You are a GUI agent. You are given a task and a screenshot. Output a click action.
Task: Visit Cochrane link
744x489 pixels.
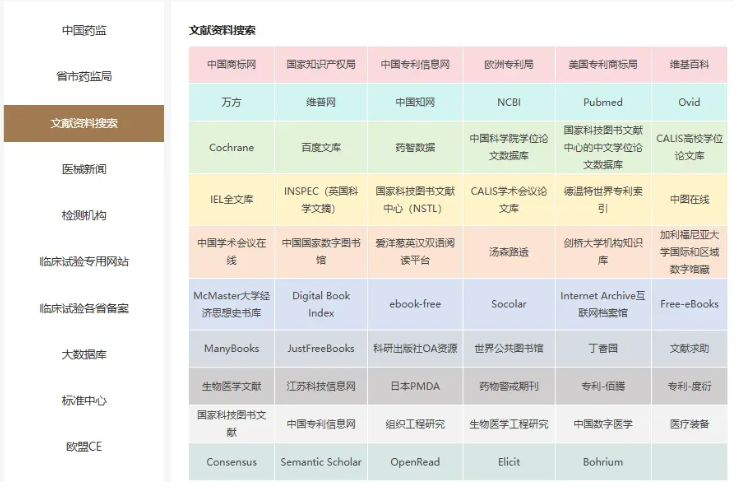(234, 149)
